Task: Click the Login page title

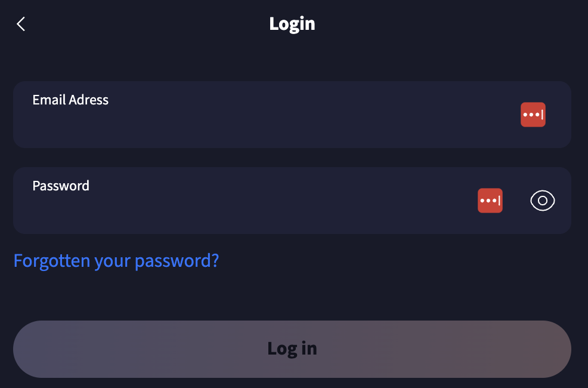Action: coord(292,24)
